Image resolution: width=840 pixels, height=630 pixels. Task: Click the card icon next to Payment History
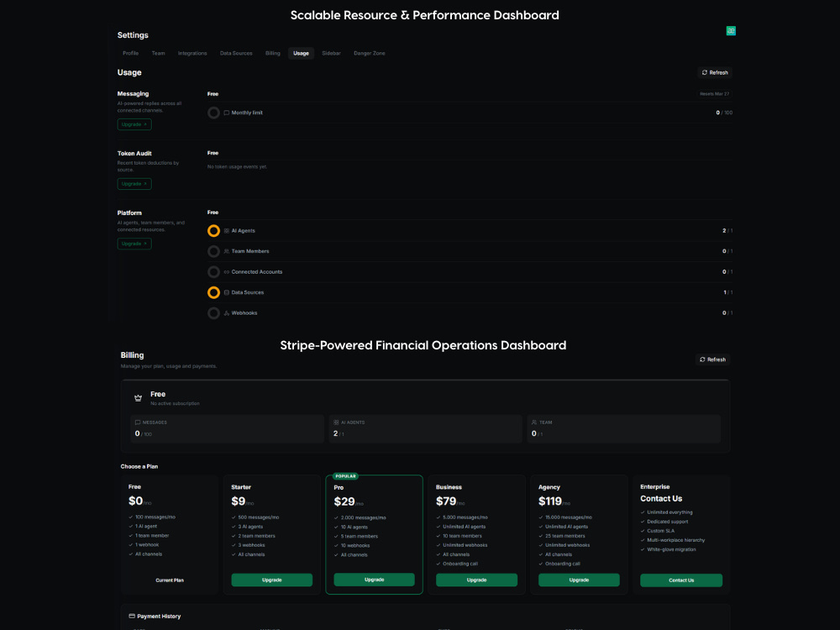click(132, 616)
